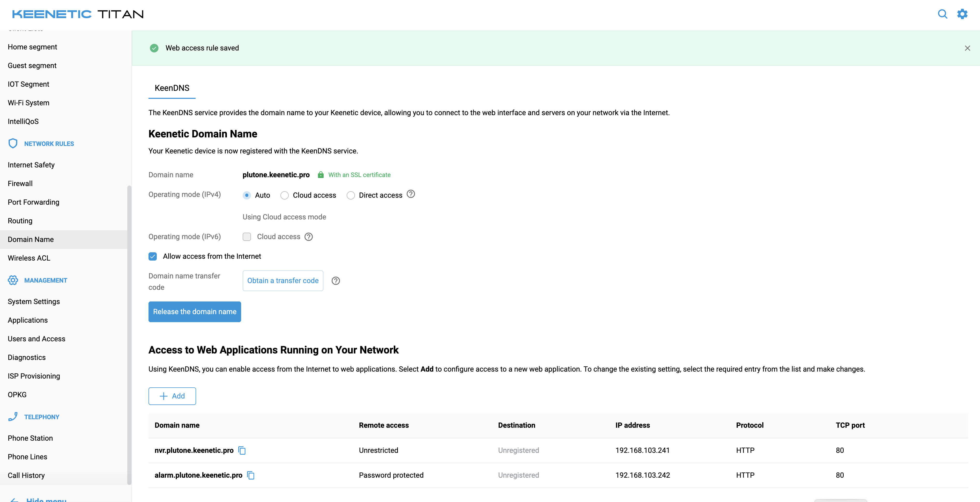
Task: Open the help icon beside Direct access
Action: [411, 194]
